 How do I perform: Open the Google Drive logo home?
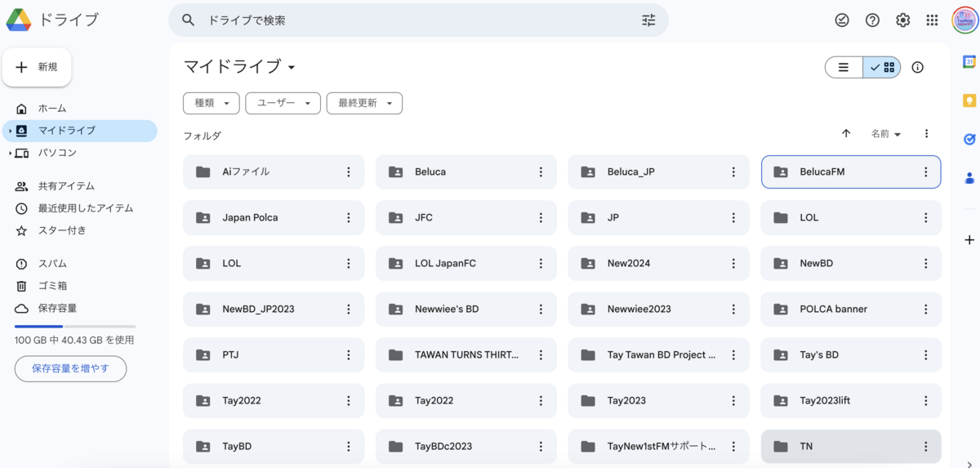pyautogui.click(x=52, y=20)
